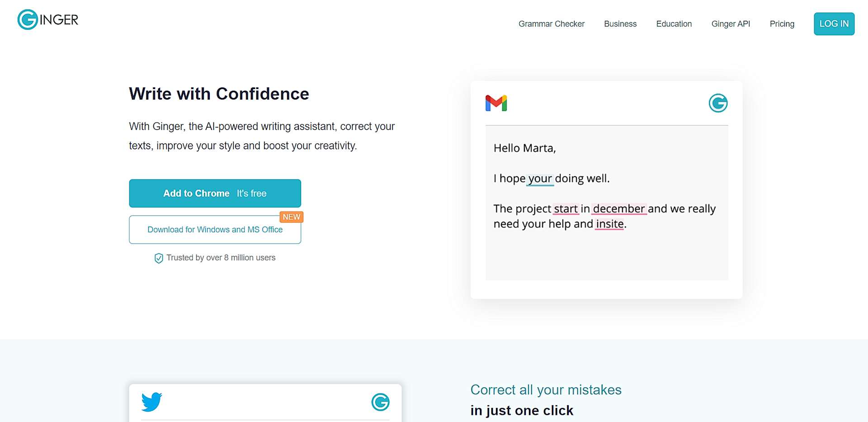
Task: View the Pricing page
Action: (782, 24)
